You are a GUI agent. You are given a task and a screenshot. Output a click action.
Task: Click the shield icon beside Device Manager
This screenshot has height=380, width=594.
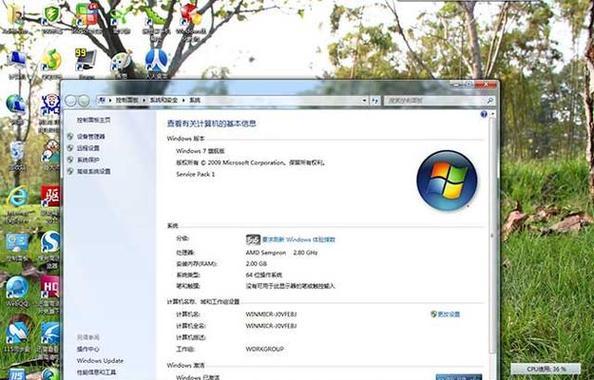70,136
